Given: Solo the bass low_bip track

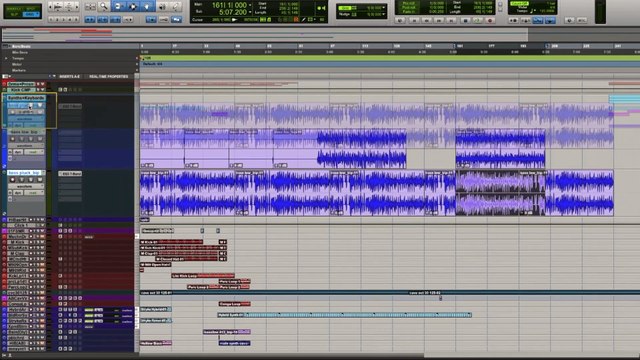Looking at the screenshot, I should (31, 139).
